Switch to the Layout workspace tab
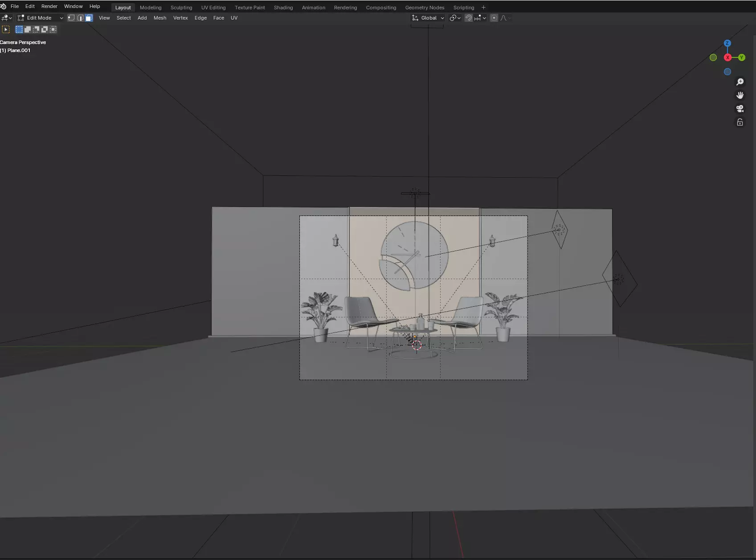The image size is (756, 560). click(123, 8)
